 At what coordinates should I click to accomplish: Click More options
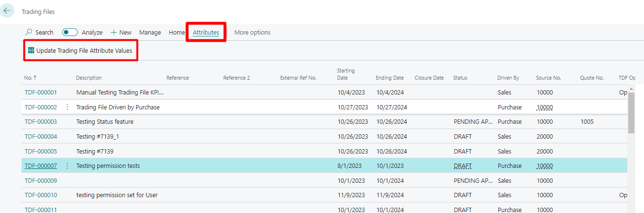252,32
